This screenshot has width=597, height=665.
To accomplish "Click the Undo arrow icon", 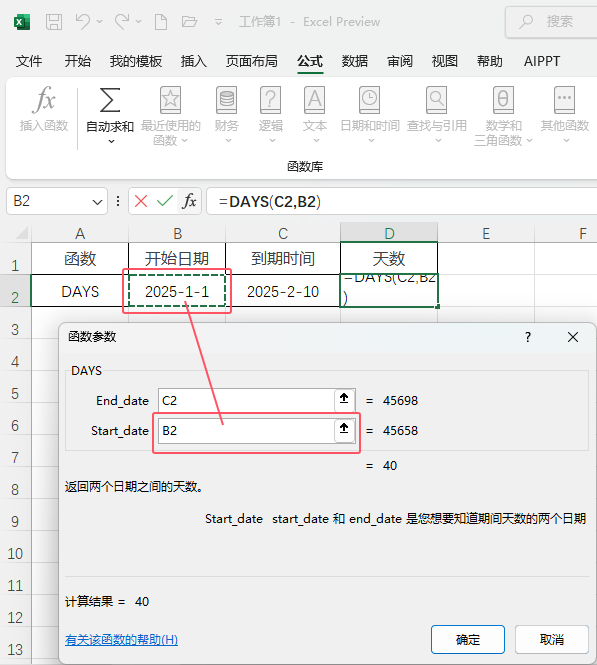I will tap(82, 21).
